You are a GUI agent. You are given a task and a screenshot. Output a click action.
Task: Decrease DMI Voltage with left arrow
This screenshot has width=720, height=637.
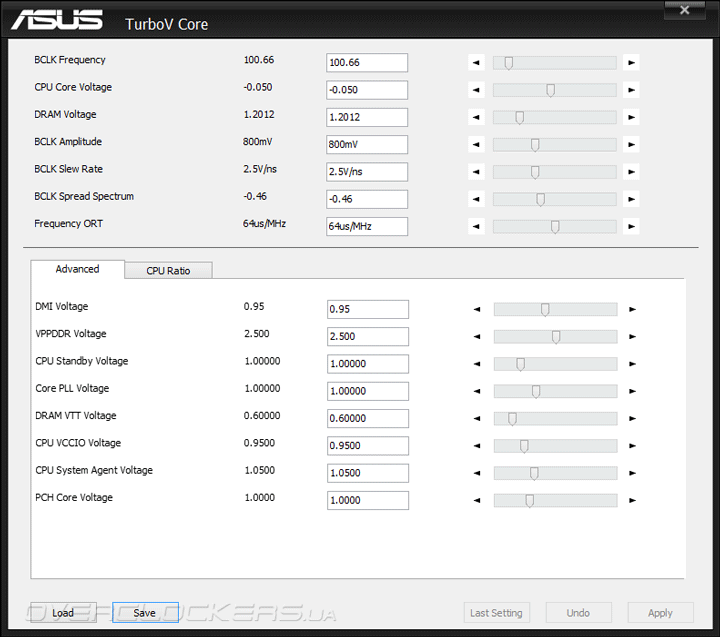point(477,310)
